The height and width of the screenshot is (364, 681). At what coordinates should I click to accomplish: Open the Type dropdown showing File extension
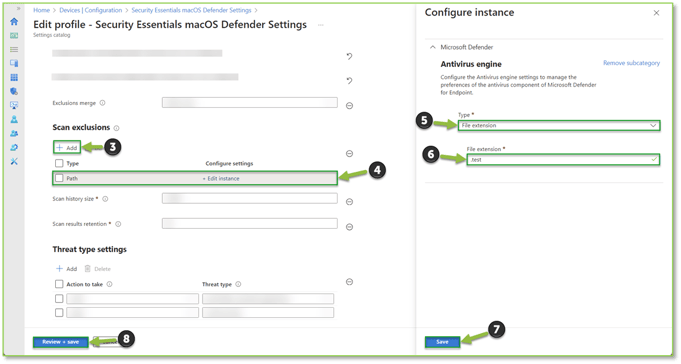559,126
